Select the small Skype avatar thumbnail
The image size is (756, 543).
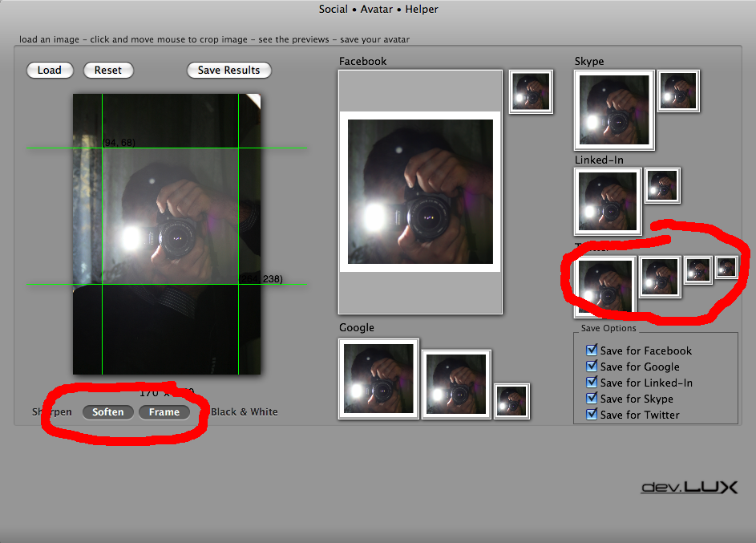[x=678, y=91]
